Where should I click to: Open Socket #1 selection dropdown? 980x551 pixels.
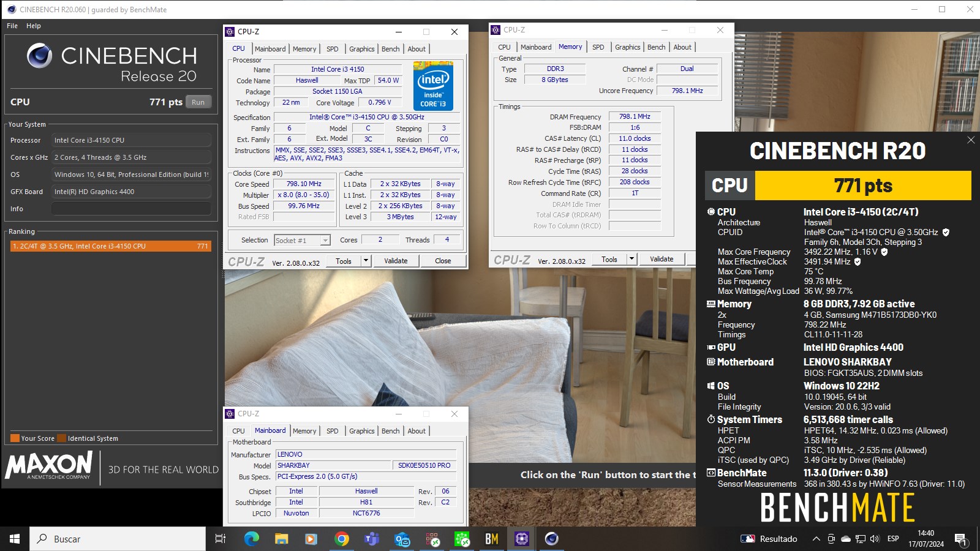302,241
